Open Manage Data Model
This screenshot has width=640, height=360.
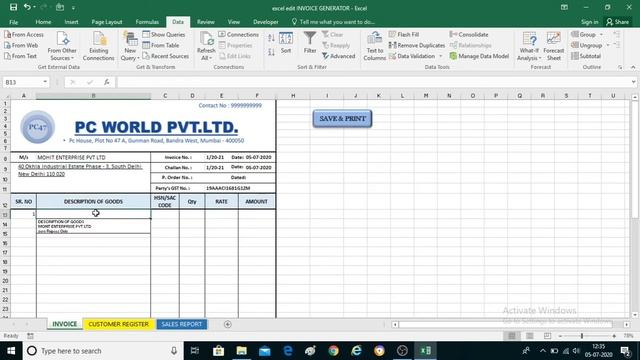pyautogui.click(x=479, y=56)
